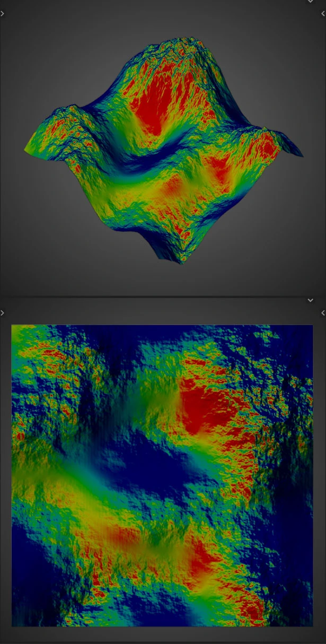Expand the left chevron of the heightmap view
The image size is (326, 644).
tap(2, 313)
